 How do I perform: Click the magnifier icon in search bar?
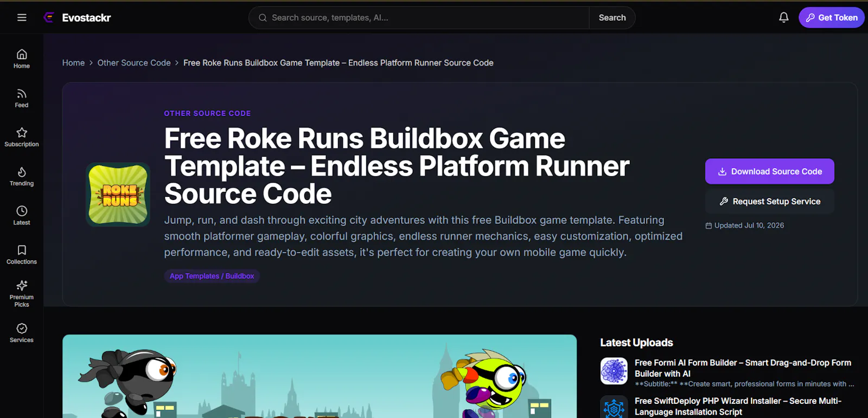click(263, 17)
